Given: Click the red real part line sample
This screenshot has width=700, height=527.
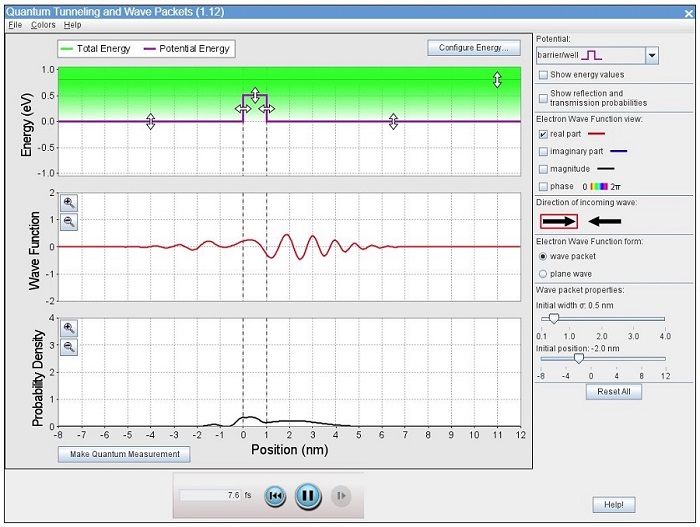Looking at the screenshot, I should 596,134.
